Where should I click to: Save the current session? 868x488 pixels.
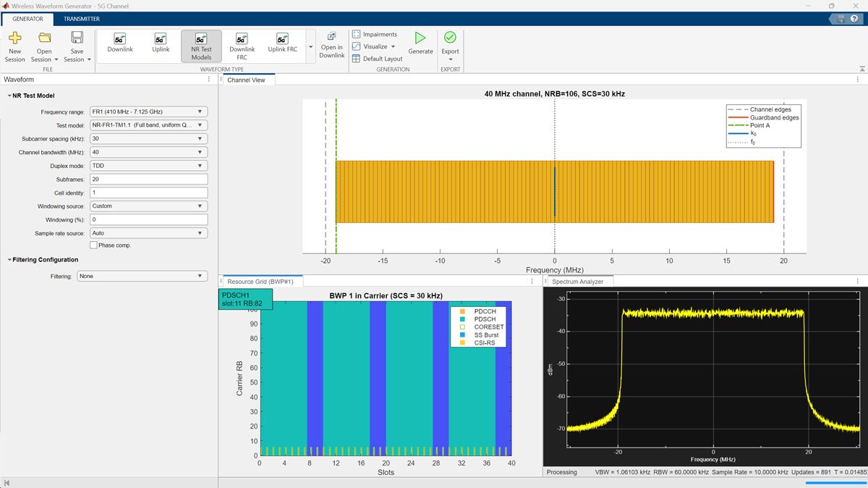(x=76, y=45)
